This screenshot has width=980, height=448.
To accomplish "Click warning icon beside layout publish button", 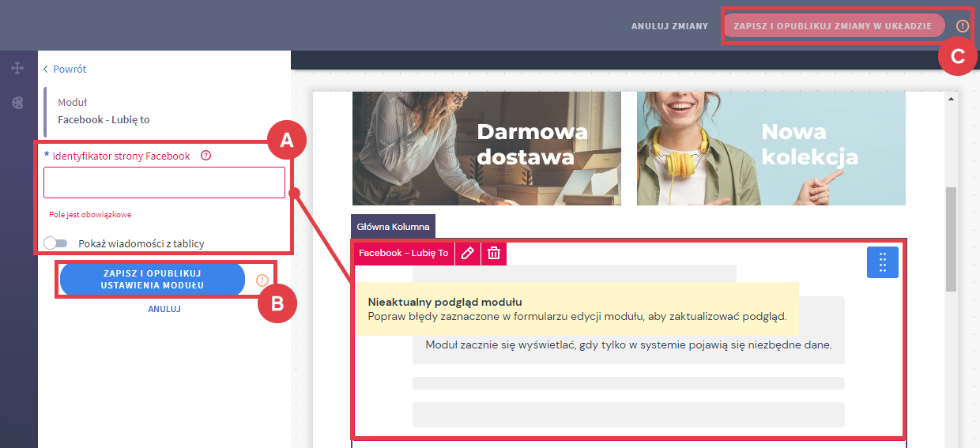I will click(962, 26).
